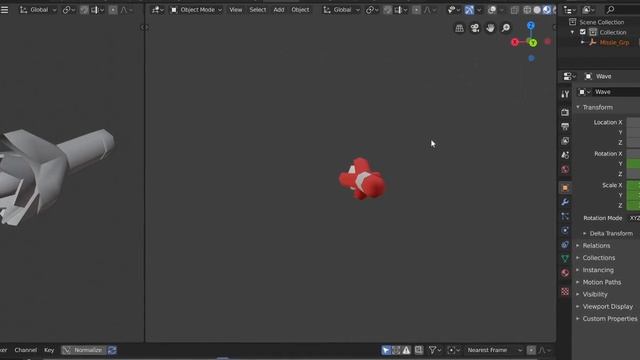Open the Physics properties tab
640x360 pixels.
coord(565,231)
